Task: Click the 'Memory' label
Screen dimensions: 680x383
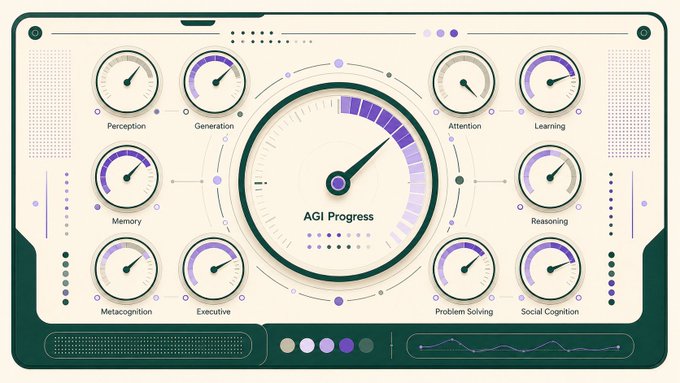Action: [127, 221]
